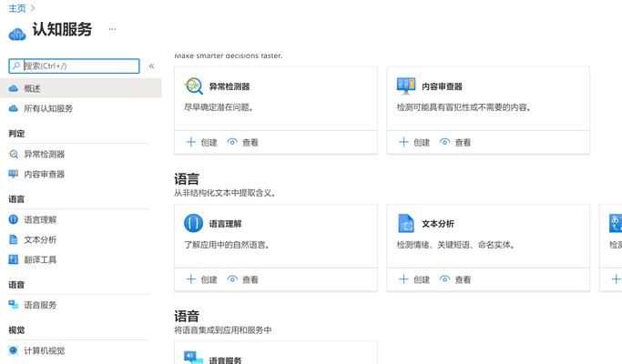Viewport: 622px width, 364px height.
Task: Open 计算机视觉 in the sidebar
Action: [x=45, y=350]
